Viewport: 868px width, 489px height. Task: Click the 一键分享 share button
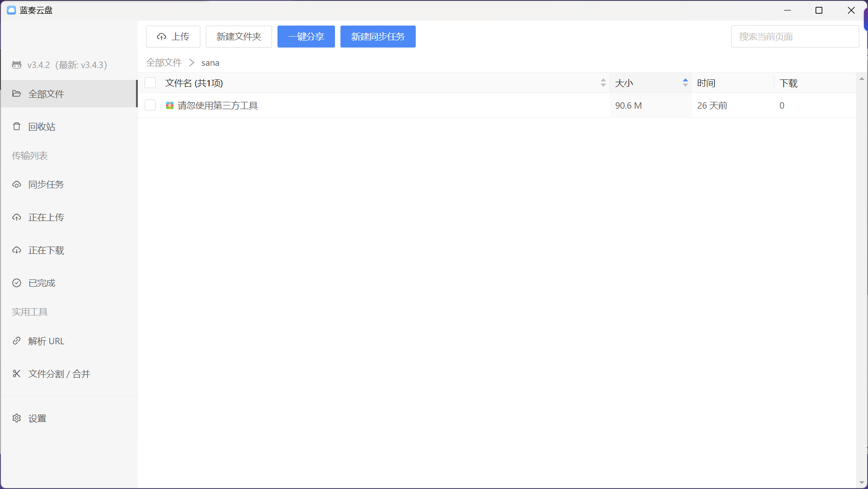point(306,37)
